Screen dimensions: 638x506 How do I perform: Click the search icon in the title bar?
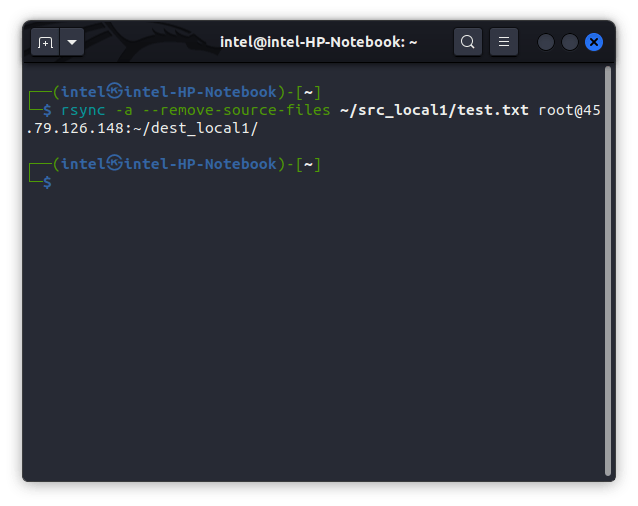(x=467, y=42)
